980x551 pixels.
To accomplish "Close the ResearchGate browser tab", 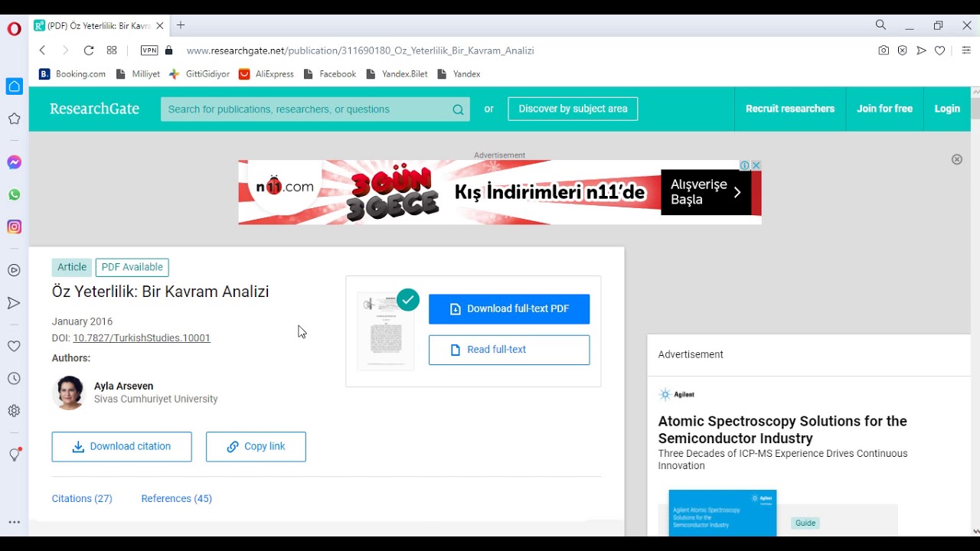I will [159, 25].
